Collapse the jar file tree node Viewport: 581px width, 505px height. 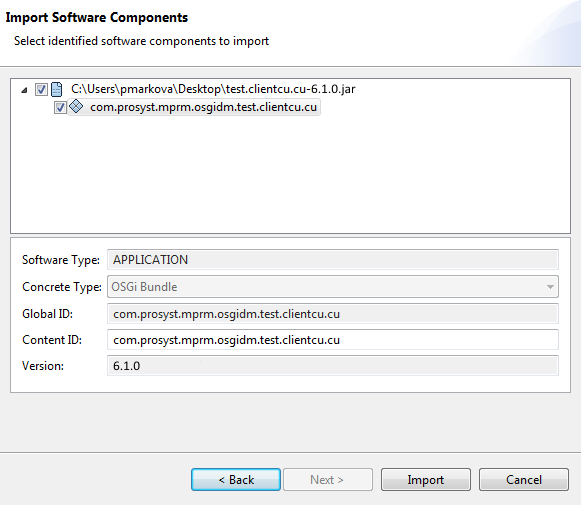pos(24,90)
